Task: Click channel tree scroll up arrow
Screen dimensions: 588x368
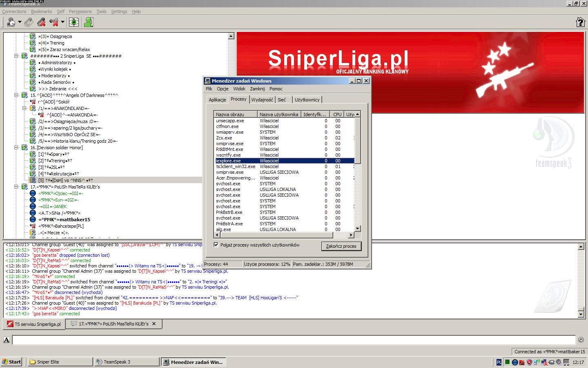Action: [231, 36]
